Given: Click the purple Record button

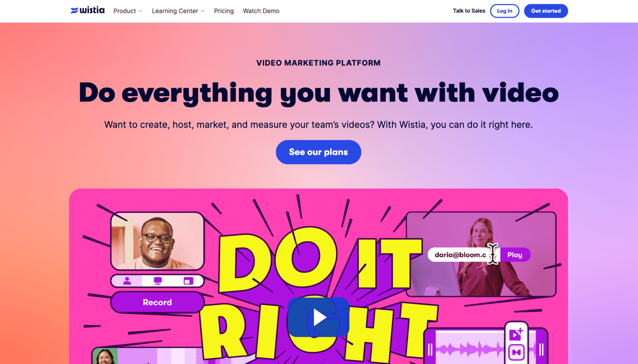Looking at the screenshot, I should click(158, 302).
